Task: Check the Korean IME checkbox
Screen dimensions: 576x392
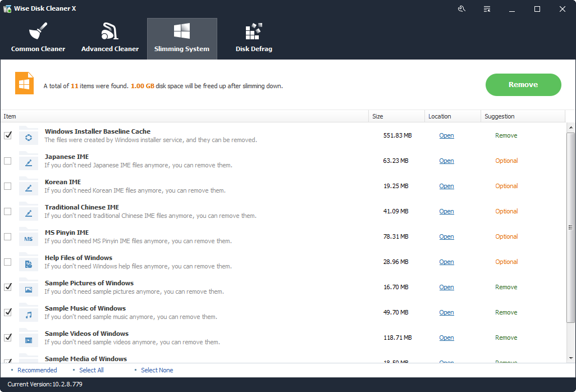Action: point(8,186)
